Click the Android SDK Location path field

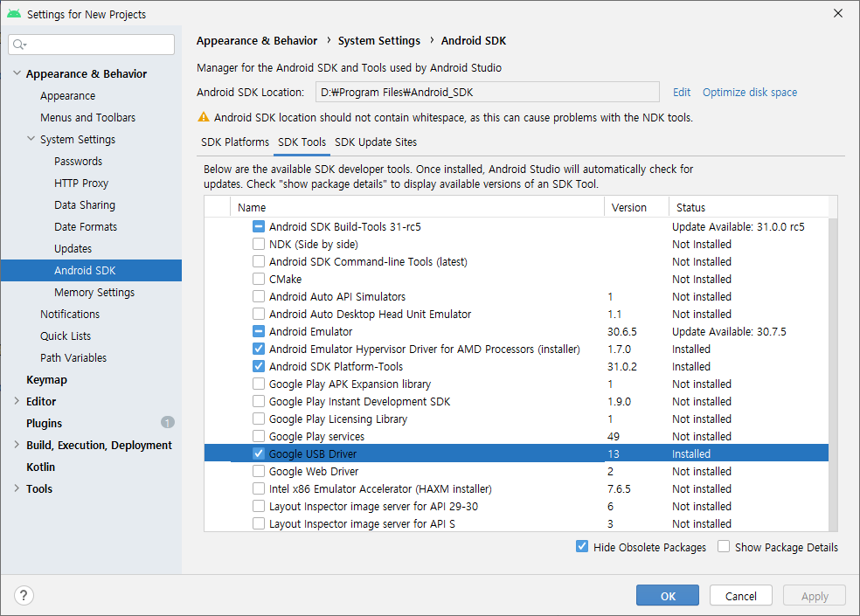tap(487, 92)
